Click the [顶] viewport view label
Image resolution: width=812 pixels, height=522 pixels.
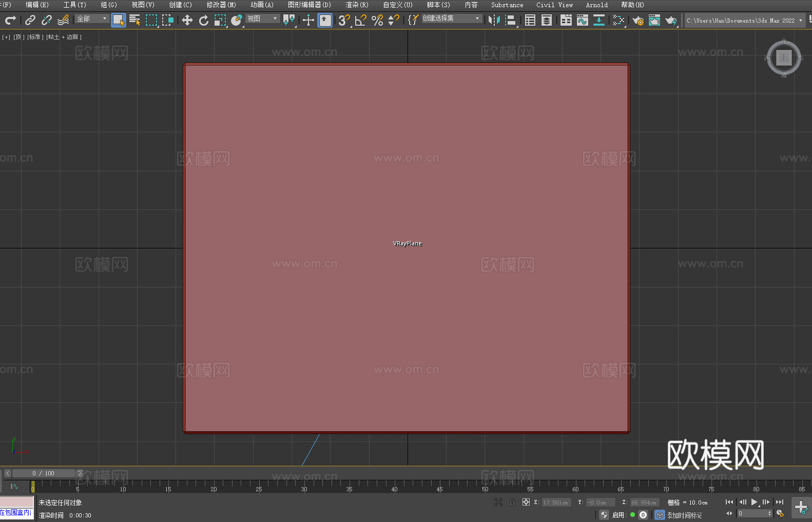pyautogui.click(x=19, y=37)
